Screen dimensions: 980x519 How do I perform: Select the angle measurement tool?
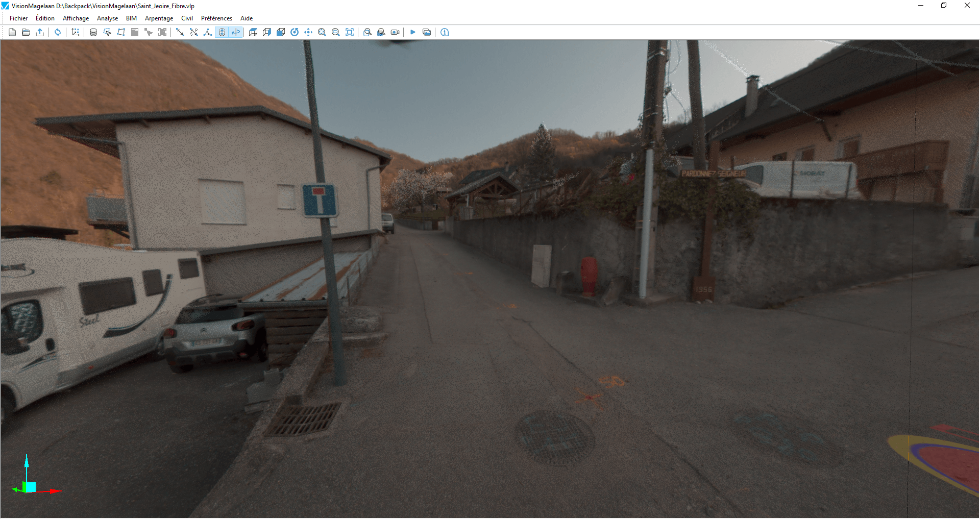[x=208, y=32]
